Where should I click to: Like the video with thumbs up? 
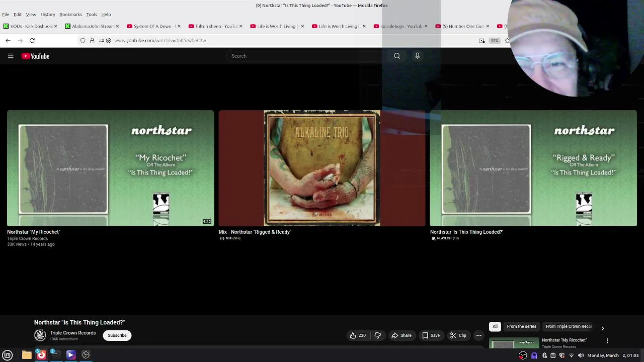click(358, 335)
